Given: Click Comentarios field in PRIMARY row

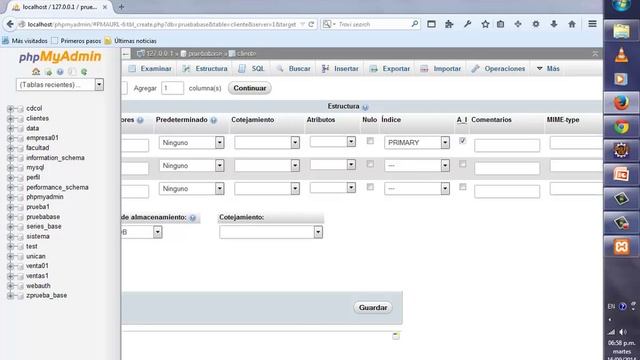Looking at the screenshot, I should (507, 145).
